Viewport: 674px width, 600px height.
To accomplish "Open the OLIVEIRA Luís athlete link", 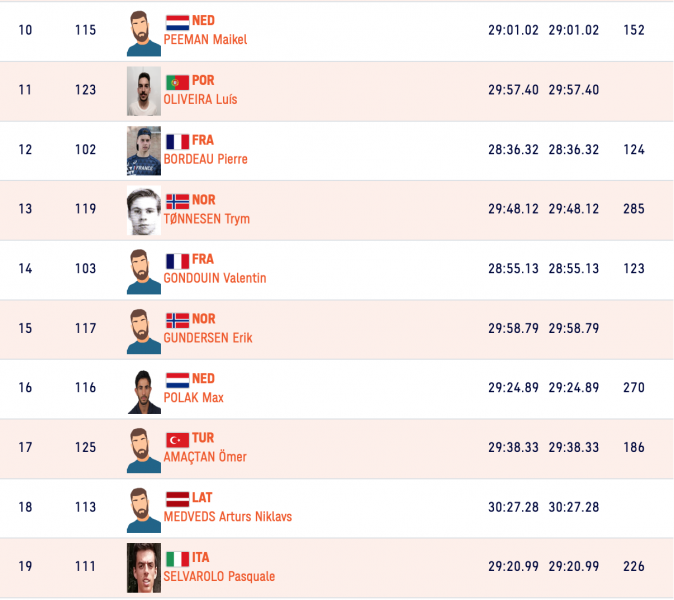I will click(x=200, y=100).
